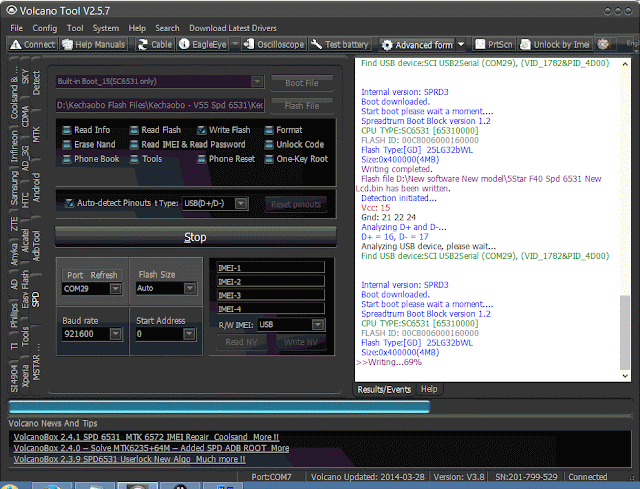Open the Oscilloscope tool
This screenshot has height=489, width=640.
[x=273, y=44]
